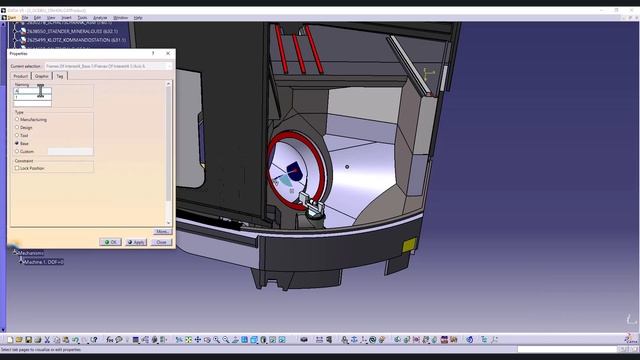
Task: Click the What's This help icon
Action: tap(94, 340)
